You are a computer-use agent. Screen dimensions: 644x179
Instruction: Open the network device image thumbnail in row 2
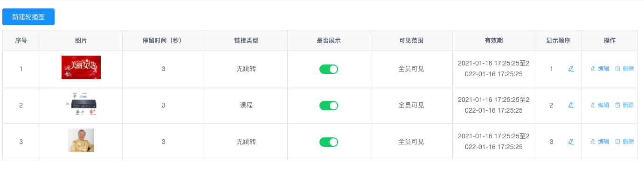[x=81, y=104]
